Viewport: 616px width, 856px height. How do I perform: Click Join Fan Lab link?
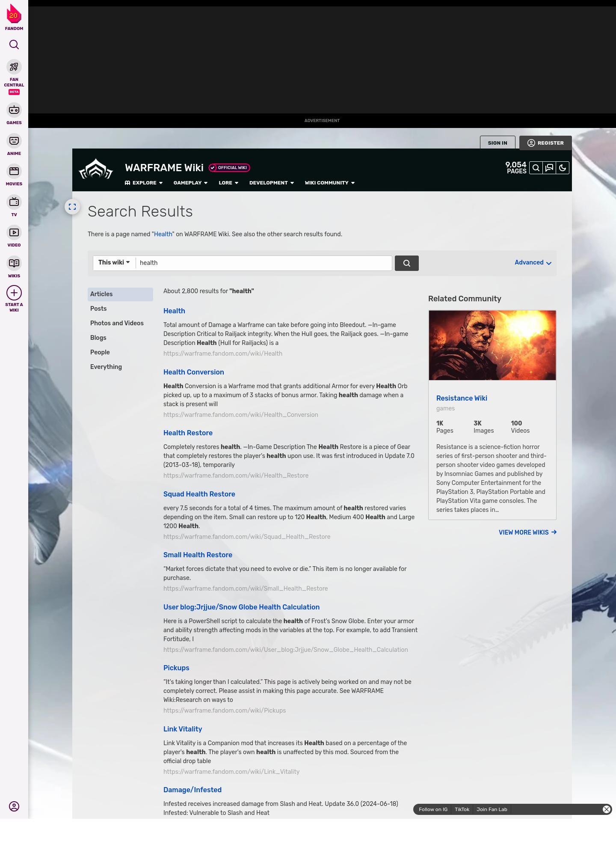pos(492,809)
